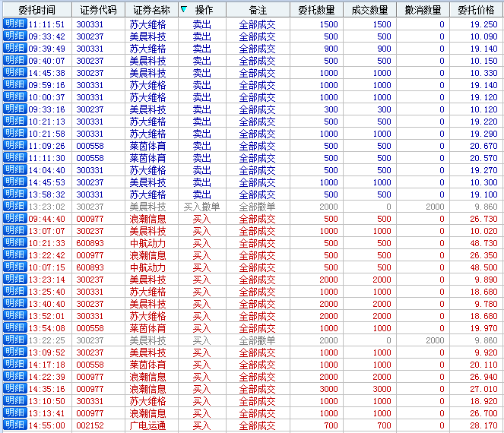Open 明细 for the 13:10:50 order
The height and width of the screenshot is (433, 504).
[x=14, y=401]
